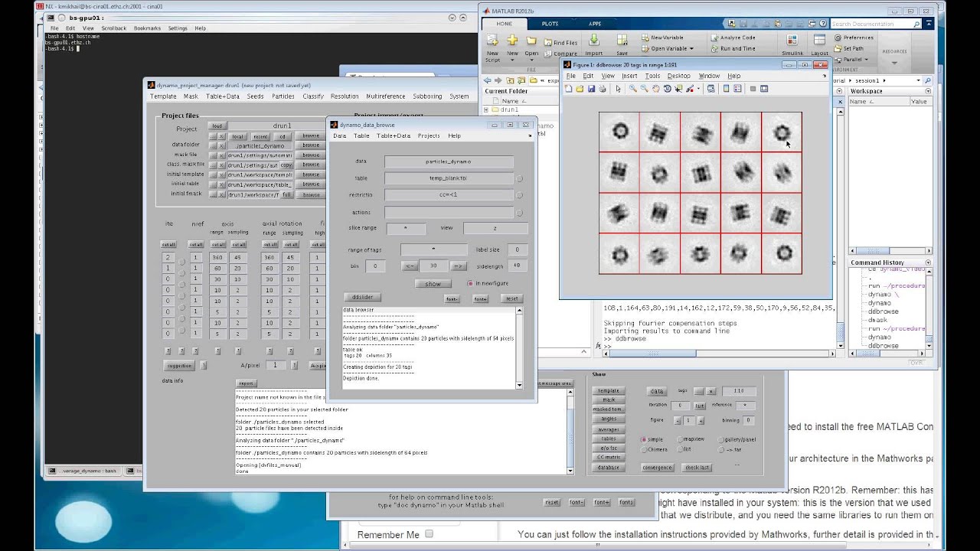The width and height of the screenshot is (980, 551).
Task: Click 'convergence' button in Show panel
Action: tap(657, 467)
